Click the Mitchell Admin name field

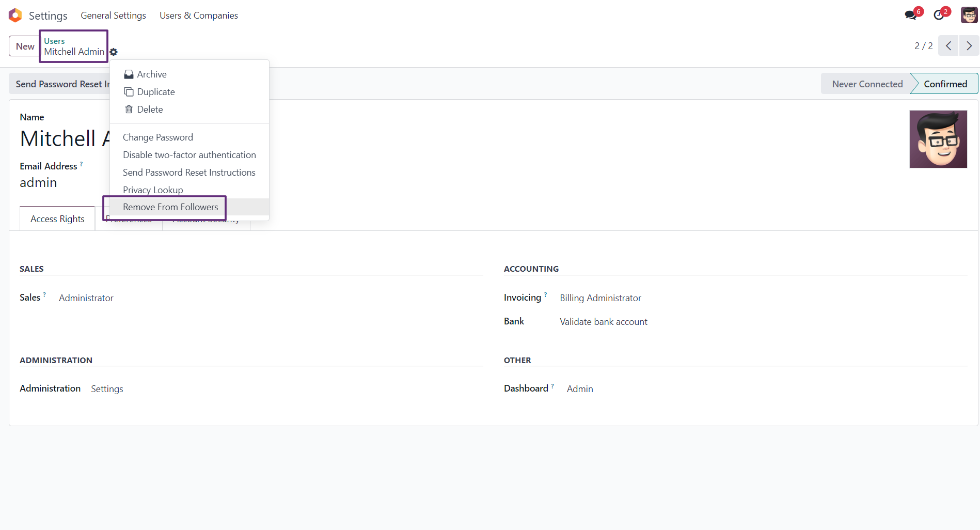point(65,138)
